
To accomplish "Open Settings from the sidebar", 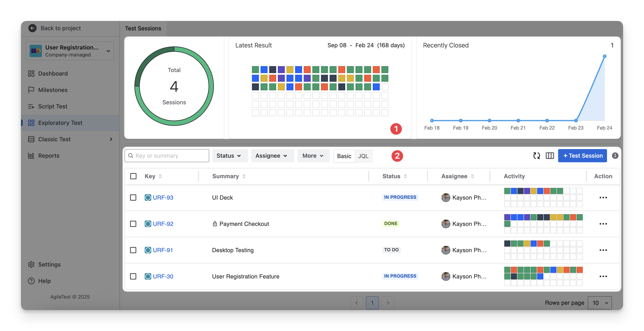I will pyautogui.click(x=49, y=264).
